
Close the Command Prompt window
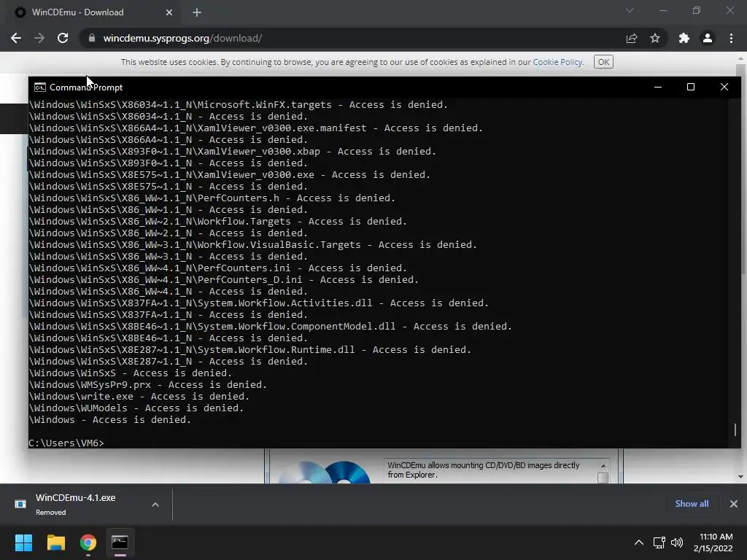tap(724, 87)
